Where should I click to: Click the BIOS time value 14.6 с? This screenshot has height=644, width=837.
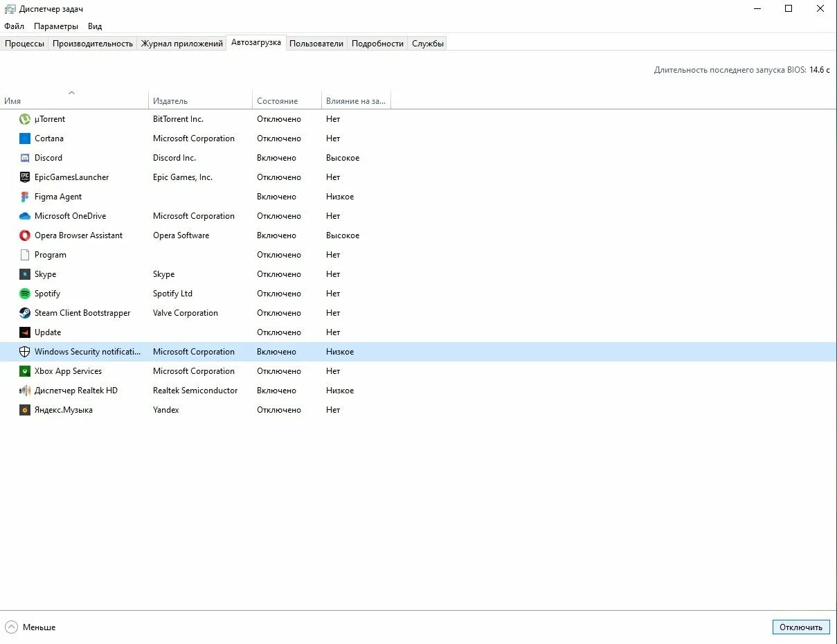click(x=819, y=70)
